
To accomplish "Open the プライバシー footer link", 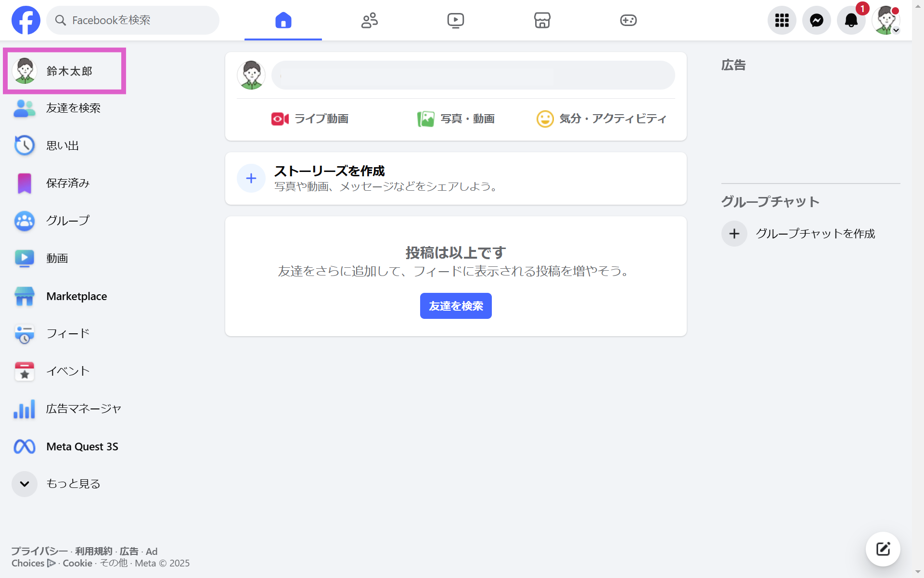I will tap(39, 551).
